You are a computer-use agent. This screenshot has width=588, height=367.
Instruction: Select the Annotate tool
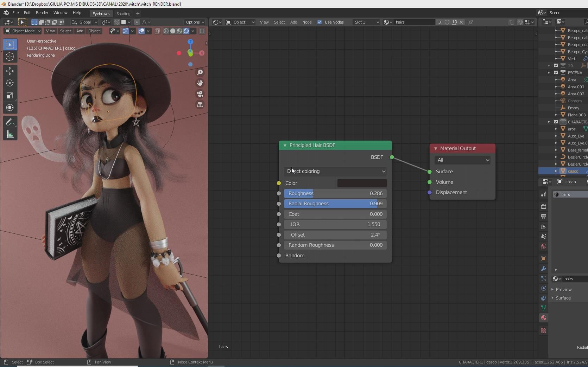coord(10,122)
